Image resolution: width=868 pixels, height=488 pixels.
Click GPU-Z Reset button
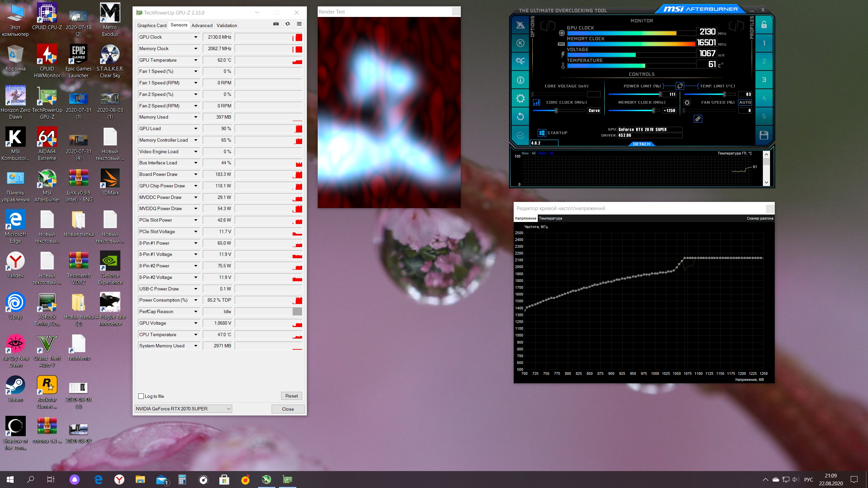click(291, 396)
